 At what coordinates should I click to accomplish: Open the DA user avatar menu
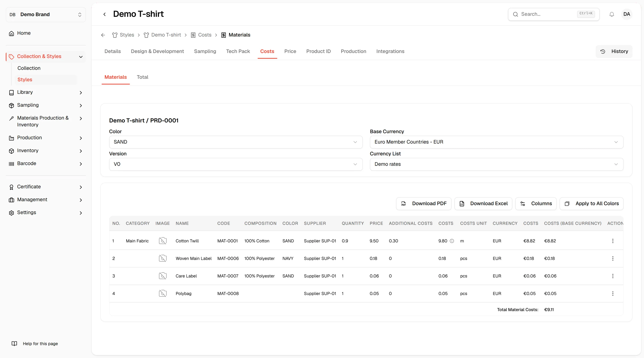tap(627, 14)
